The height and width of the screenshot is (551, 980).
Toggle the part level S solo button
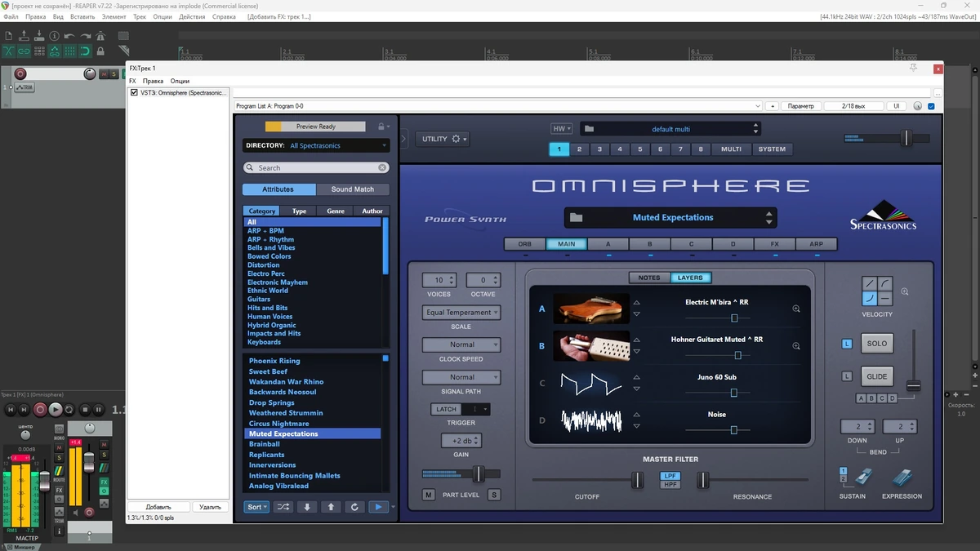pos(494,495)
